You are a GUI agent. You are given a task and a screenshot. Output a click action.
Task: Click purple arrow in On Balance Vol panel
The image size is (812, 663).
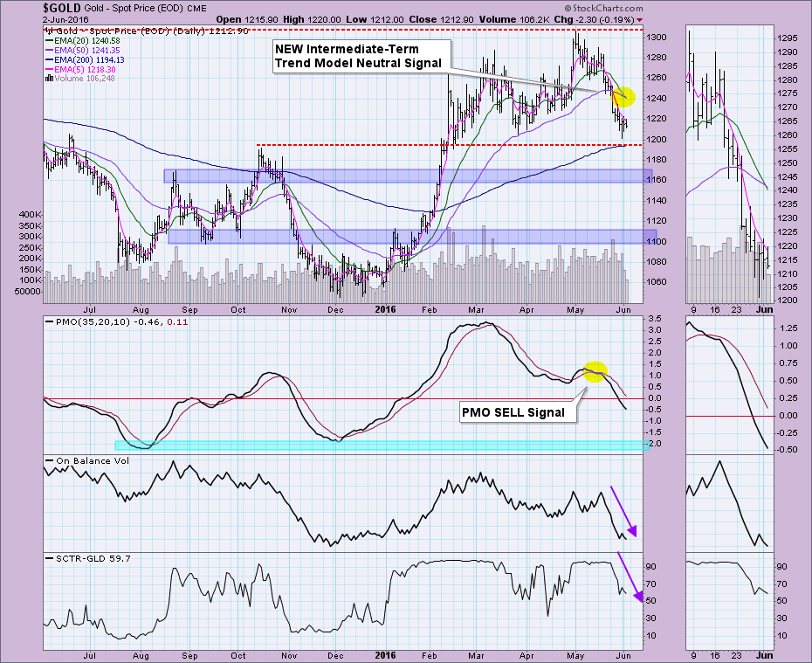(x=625, y=511)
